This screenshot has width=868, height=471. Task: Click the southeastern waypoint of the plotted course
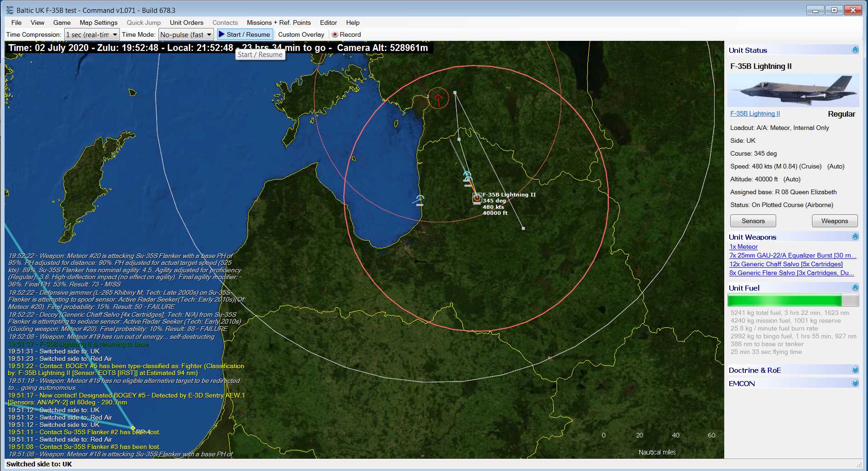tap(523, 228)
